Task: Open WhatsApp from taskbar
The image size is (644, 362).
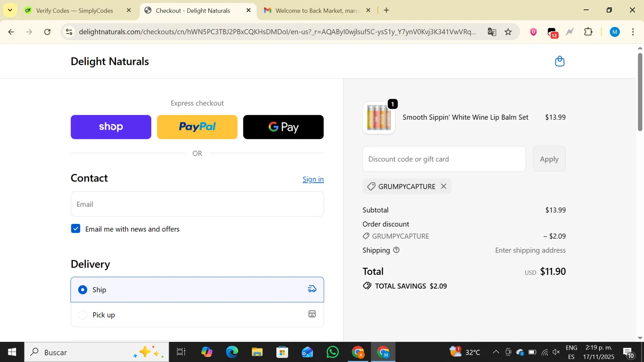Action: 333,352
